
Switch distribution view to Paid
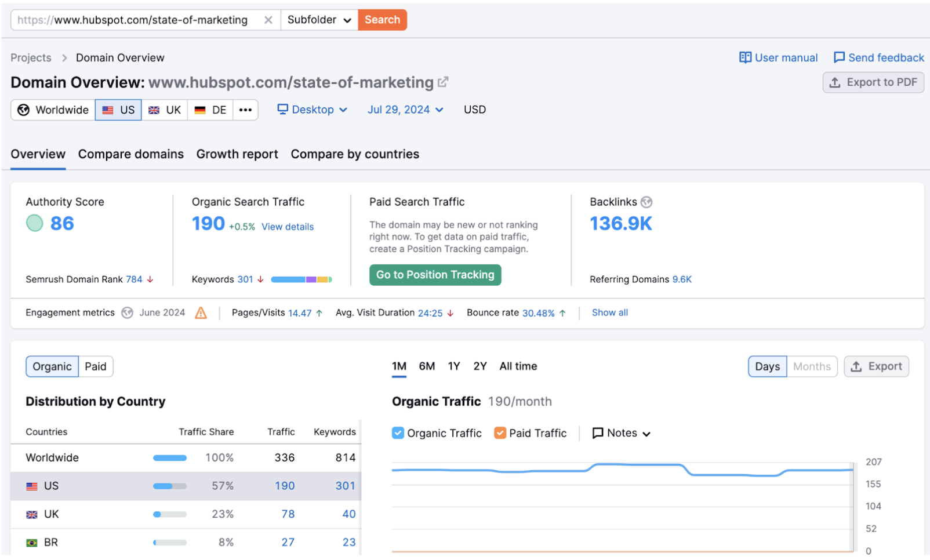coord(96,366)
